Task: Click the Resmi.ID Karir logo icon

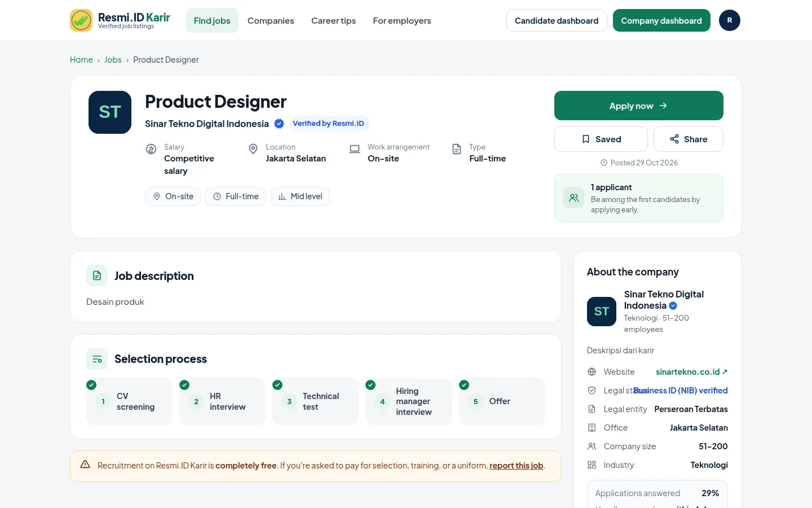Action: coord(81,20)
